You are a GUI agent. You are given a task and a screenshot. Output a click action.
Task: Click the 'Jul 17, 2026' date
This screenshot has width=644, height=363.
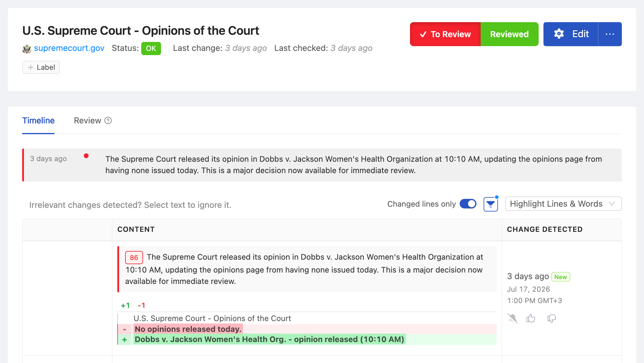tap(528, 289)
